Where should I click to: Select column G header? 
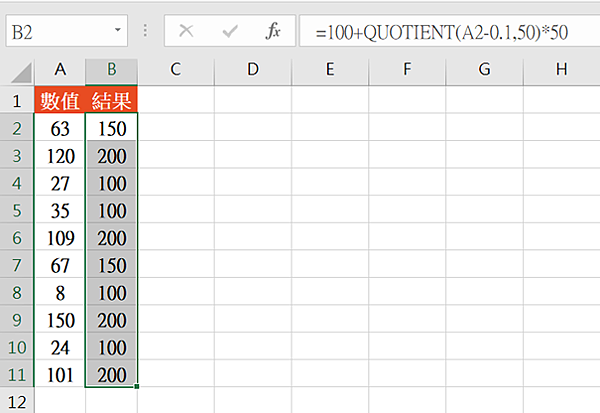pyautogui.click(x=484, y=70)
